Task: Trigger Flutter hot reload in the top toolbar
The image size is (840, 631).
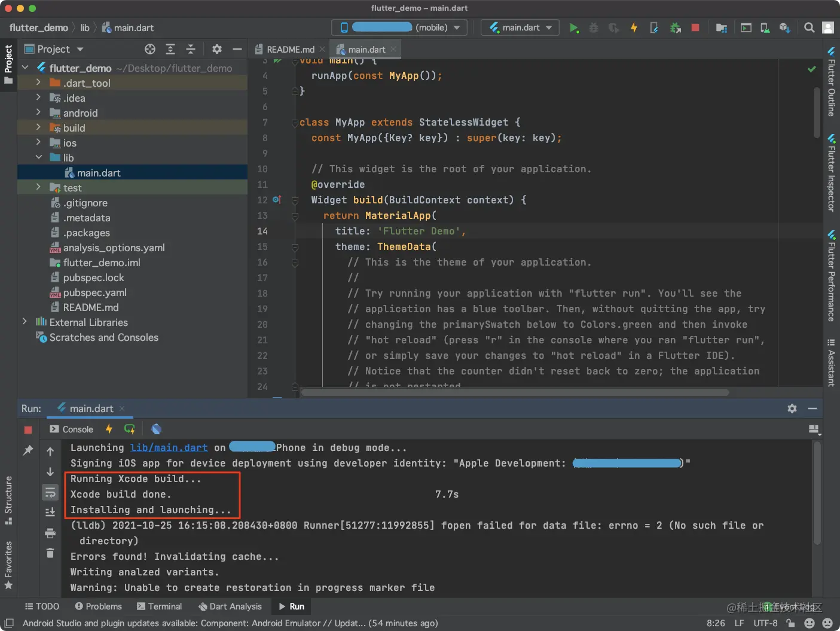Action: point(634,28)
